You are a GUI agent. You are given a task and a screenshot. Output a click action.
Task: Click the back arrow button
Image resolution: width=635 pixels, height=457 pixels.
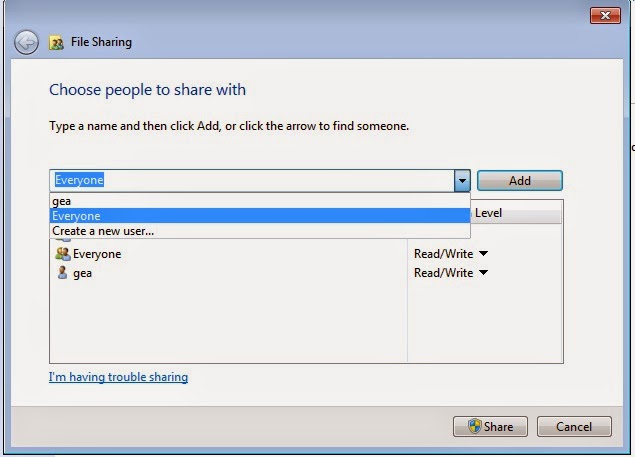pyautogui.click(x=26, y=42)
